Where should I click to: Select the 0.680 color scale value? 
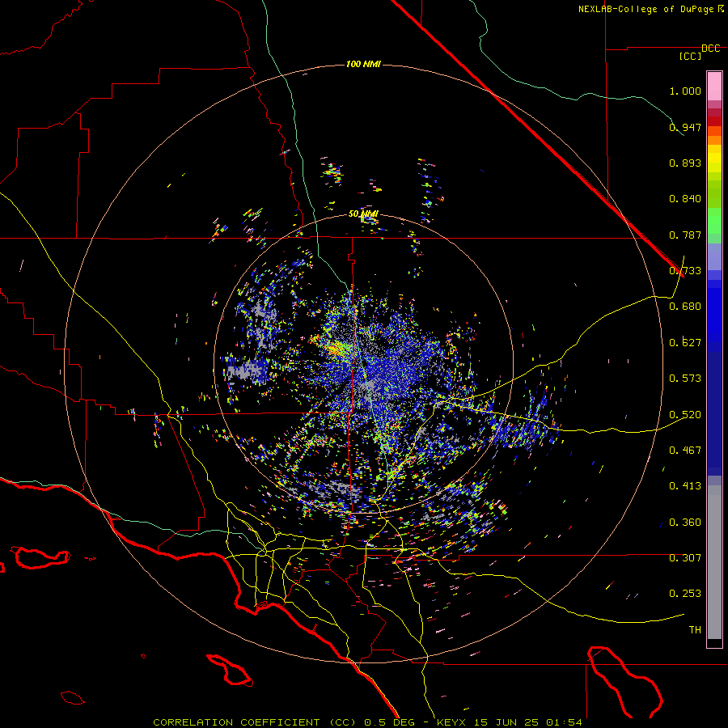click(x=685, y=307)
